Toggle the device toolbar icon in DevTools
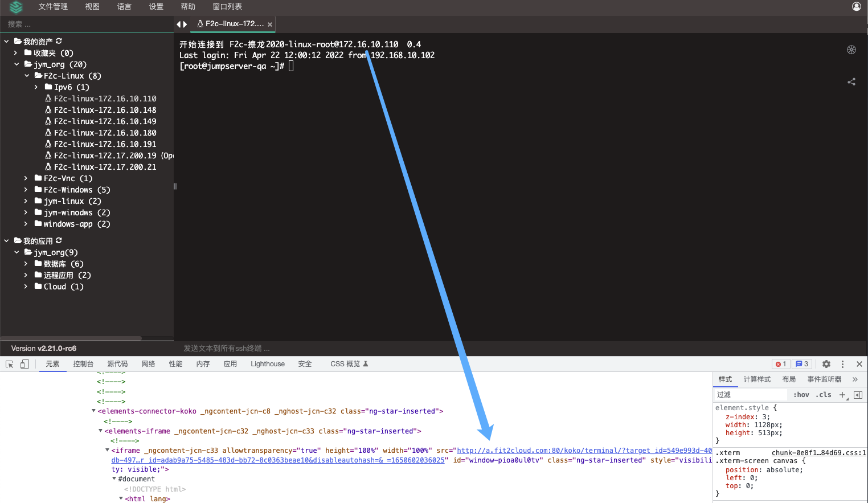Viewport: 868px width, 503px height. click(23, 363)
